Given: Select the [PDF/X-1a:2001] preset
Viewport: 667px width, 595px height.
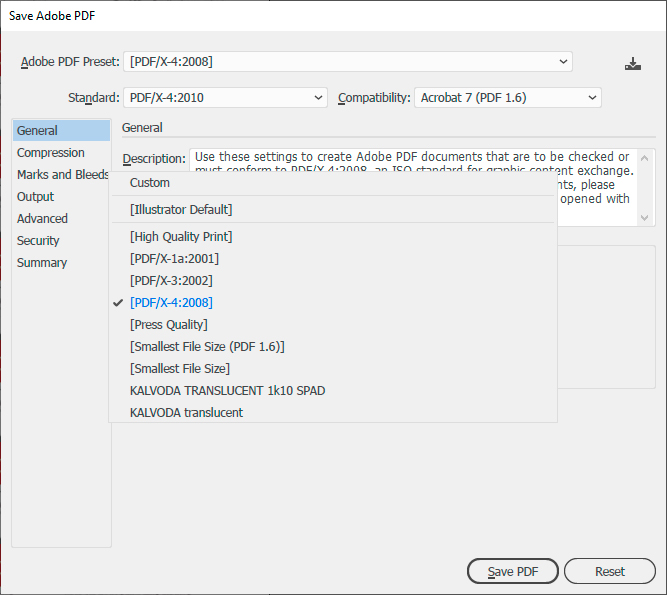Looking at the screenshot, I should (333, 259).
